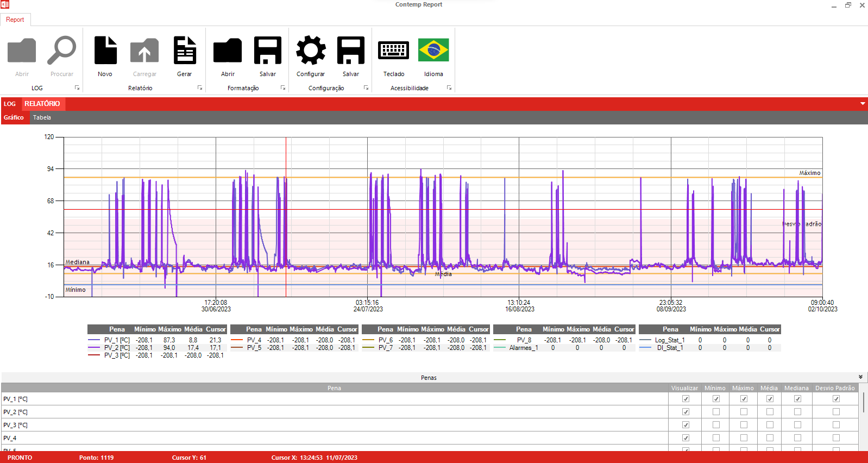Expand the Relatório group dialog launcher
Image resolution: width=868 pixels, height=463 pixels.
pyautogui.click(x=200, y=88)
